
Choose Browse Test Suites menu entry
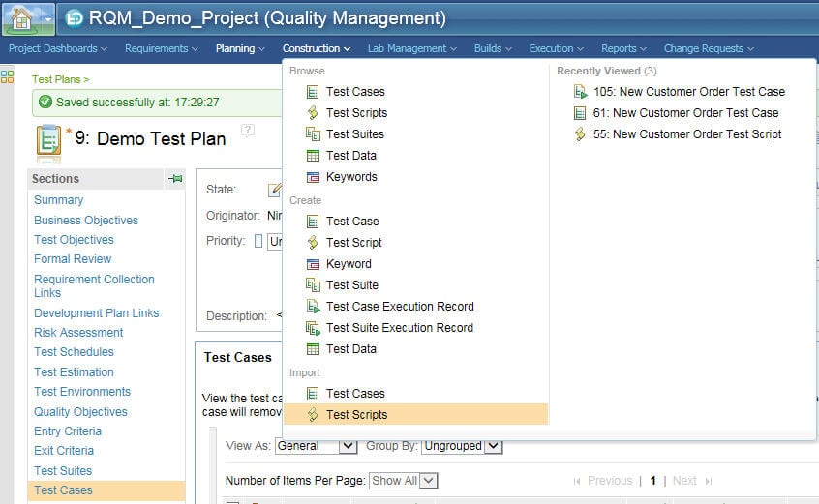(355, 134)
